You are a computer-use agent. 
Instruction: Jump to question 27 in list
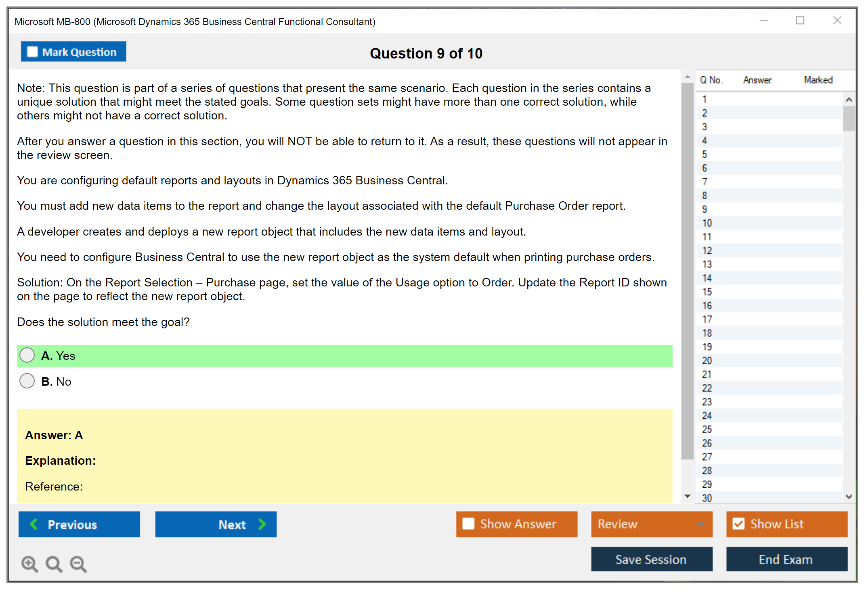(x=707, y=457)
